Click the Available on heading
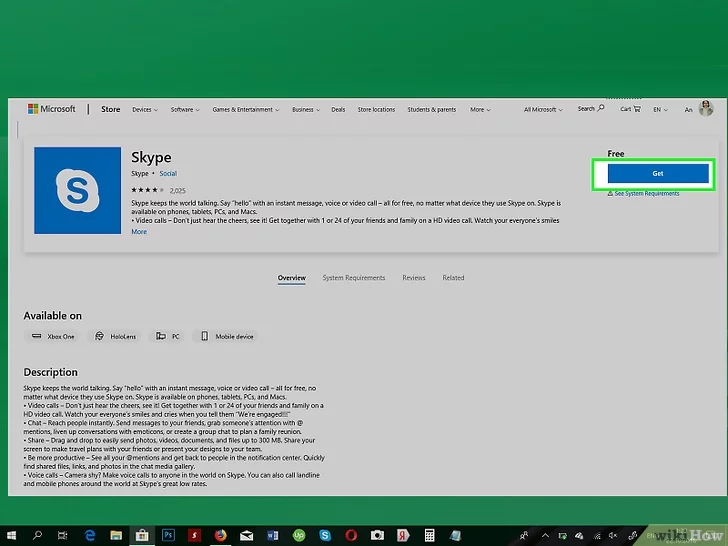The width and height of the screenshot is (728, 546). tap(52, 316)
